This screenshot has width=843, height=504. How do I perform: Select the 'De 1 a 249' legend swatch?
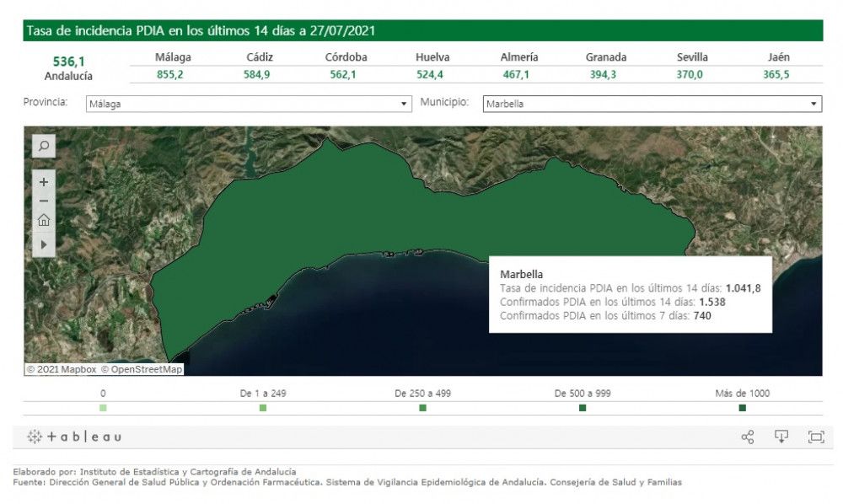263,408
